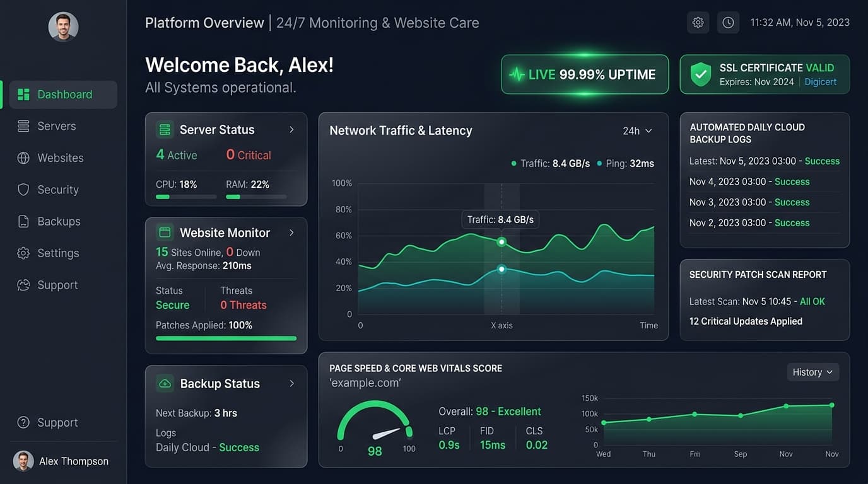Click the Patches Applied 100% progress bar
Image resolution: width=868 pixels, height=484 pixels.
(226, 338)
